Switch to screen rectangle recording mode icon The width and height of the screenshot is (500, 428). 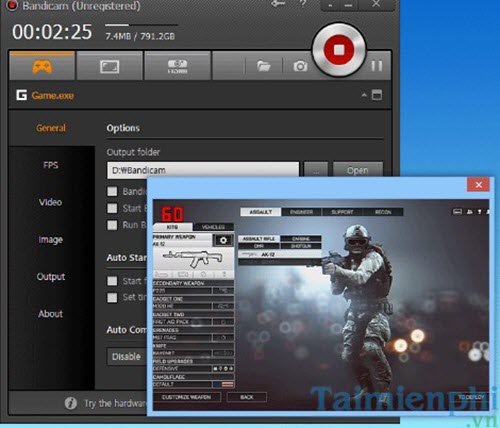tap(109, 66)
